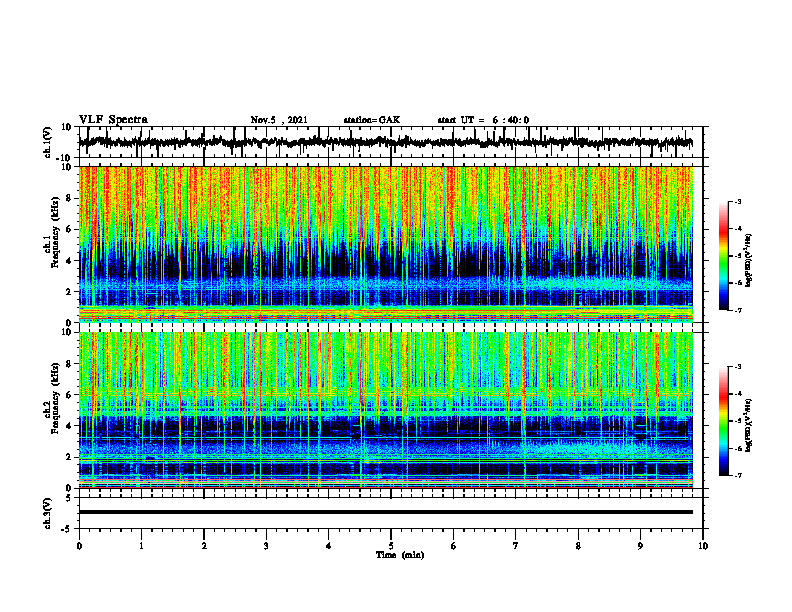
Task: Click the ch.2 colorbar 'log(PSD)' unit label
Action: (x=748, y=425)
